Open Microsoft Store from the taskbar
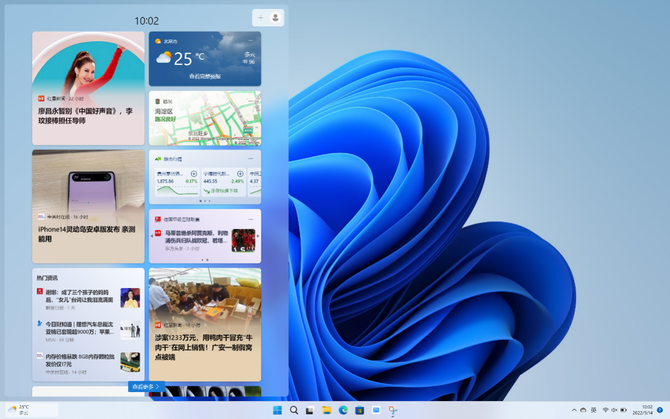 [x=359, y=410]
